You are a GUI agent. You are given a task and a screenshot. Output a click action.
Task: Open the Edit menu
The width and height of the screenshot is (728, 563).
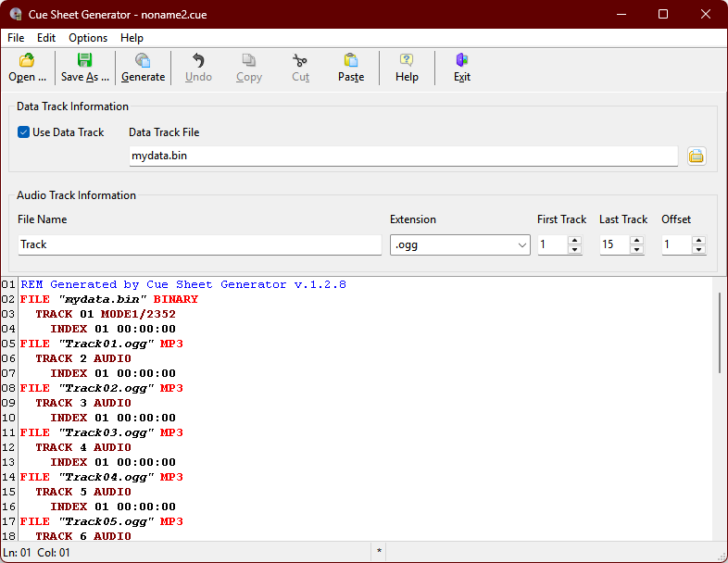tap(46, 38)
